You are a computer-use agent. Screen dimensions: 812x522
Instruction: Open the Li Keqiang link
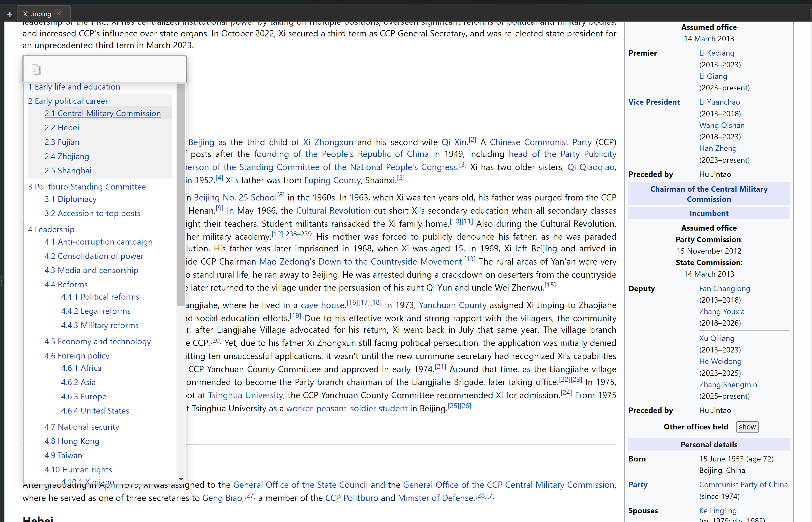click(716, 53)
